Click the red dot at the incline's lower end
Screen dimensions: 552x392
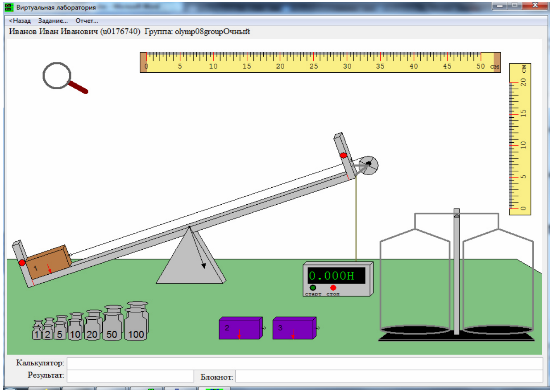pyautogui.click(x=22, y=263)
